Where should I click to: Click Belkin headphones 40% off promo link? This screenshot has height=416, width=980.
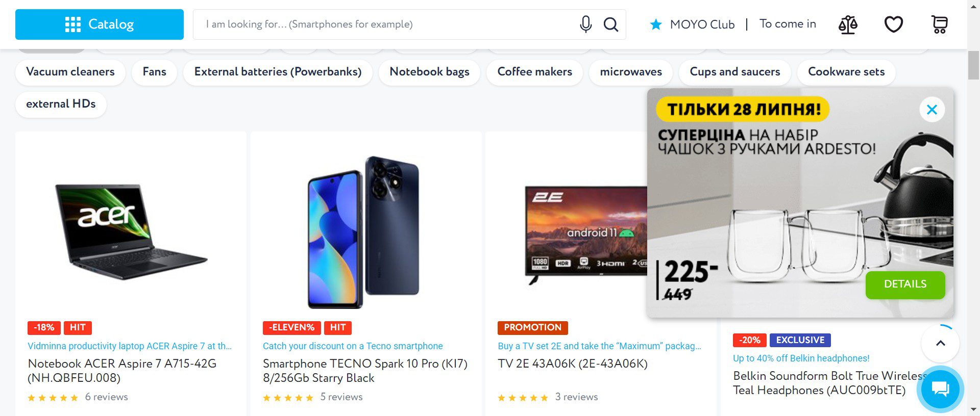tap(801, 358)
